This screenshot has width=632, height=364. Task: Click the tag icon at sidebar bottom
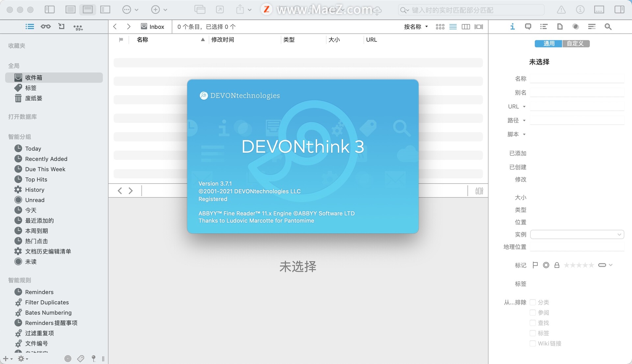(81, 358)
